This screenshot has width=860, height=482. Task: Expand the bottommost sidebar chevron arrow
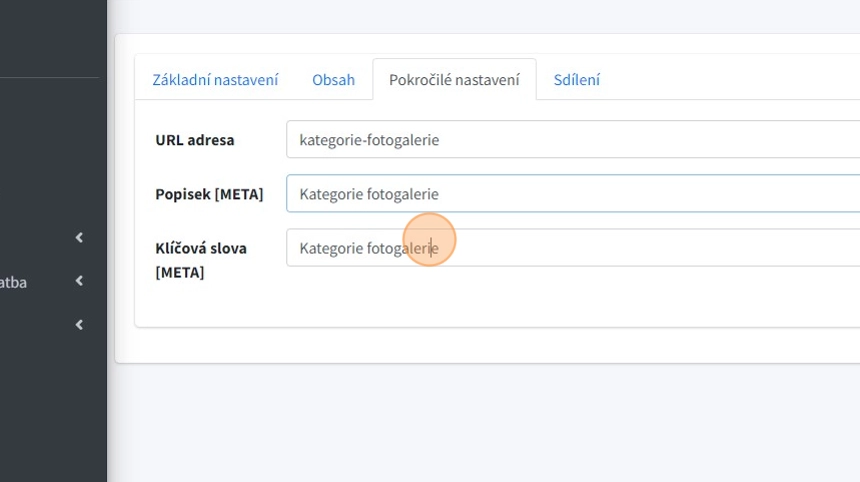coord(79,325)
